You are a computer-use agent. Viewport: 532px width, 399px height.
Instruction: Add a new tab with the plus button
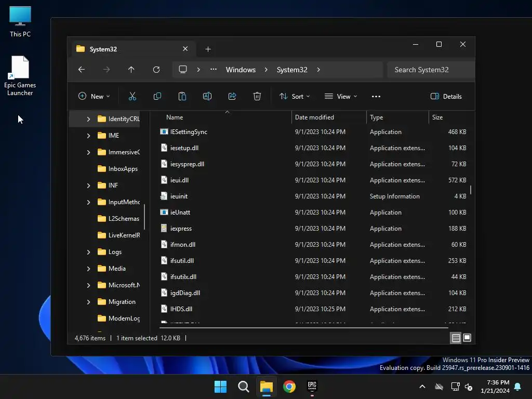pyautogui.click(x=208, y=49)
